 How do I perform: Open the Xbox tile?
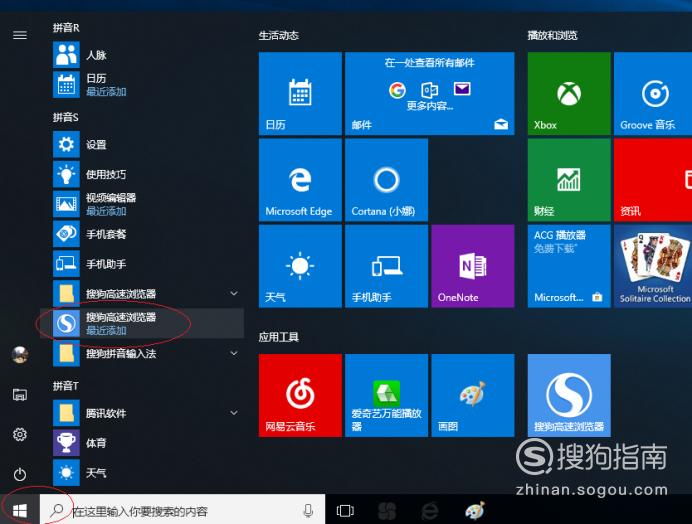(569, 93)
